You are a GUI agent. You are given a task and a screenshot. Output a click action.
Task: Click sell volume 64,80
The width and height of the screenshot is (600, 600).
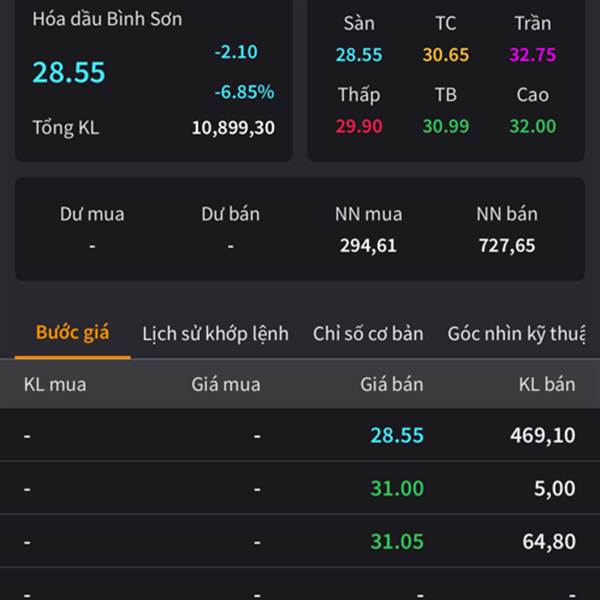549,542
